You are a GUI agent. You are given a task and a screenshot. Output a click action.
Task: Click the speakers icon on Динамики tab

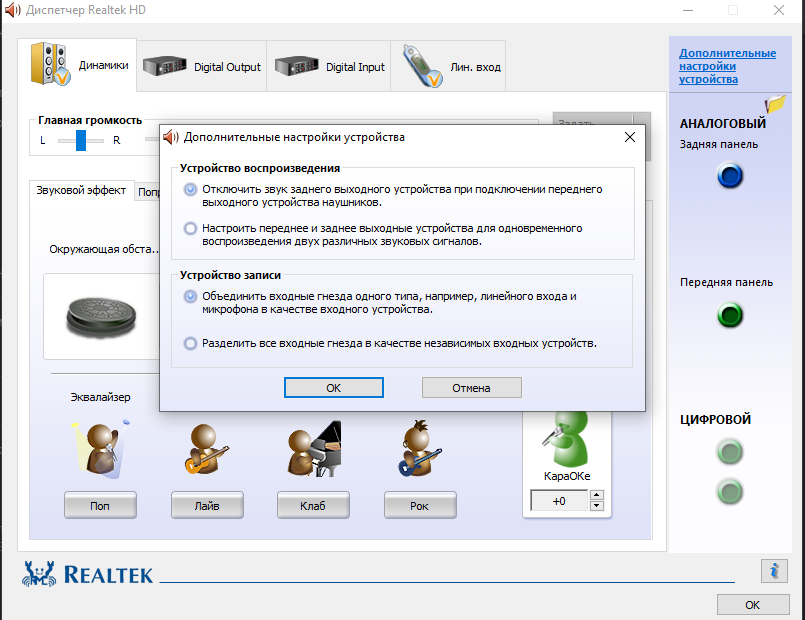(x=50, y=64)
